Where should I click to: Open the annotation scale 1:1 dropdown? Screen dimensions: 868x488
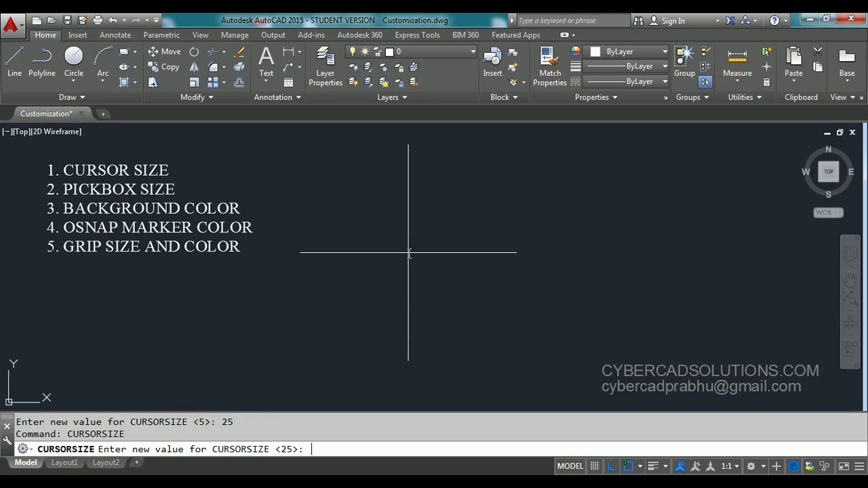pos(730,466)
